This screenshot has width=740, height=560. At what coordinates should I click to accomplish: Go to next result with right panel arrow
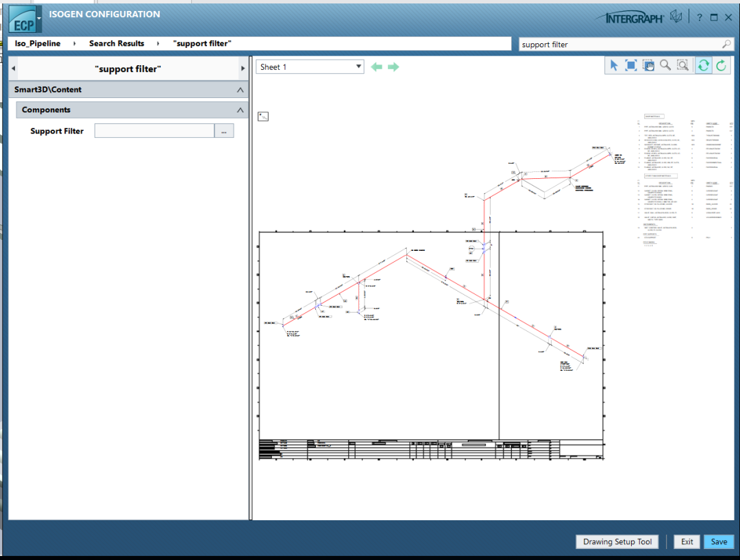[x=243, y=69]
